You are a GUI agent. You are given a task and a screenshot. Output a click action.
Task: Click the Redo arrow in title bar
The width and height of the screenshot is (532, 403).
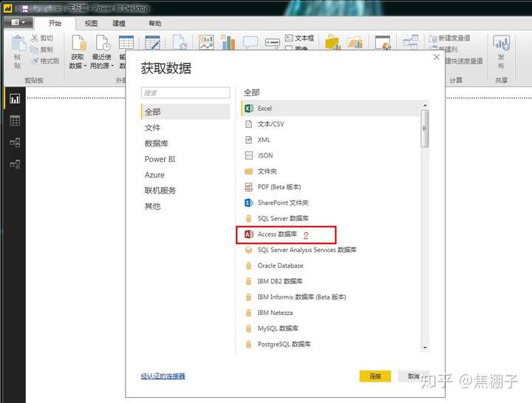coord(47,8)
